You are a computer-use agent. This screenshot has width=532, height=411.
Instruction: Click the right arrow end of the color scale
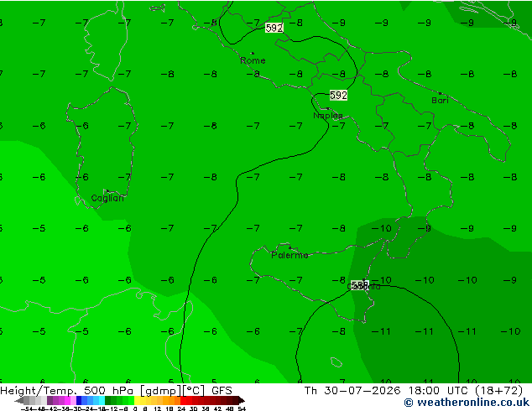241,400
